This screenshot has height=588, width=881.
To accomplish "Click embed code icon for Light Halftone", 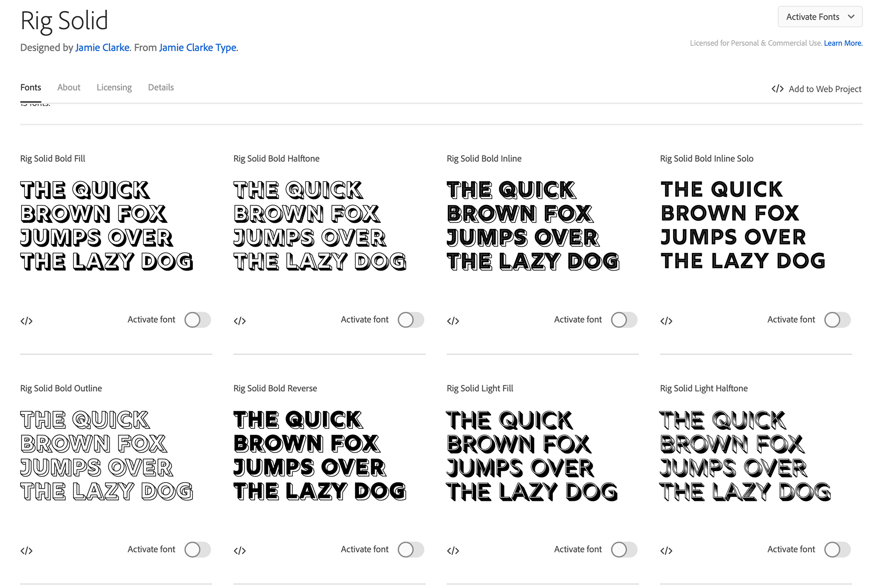I will point(667,551).
